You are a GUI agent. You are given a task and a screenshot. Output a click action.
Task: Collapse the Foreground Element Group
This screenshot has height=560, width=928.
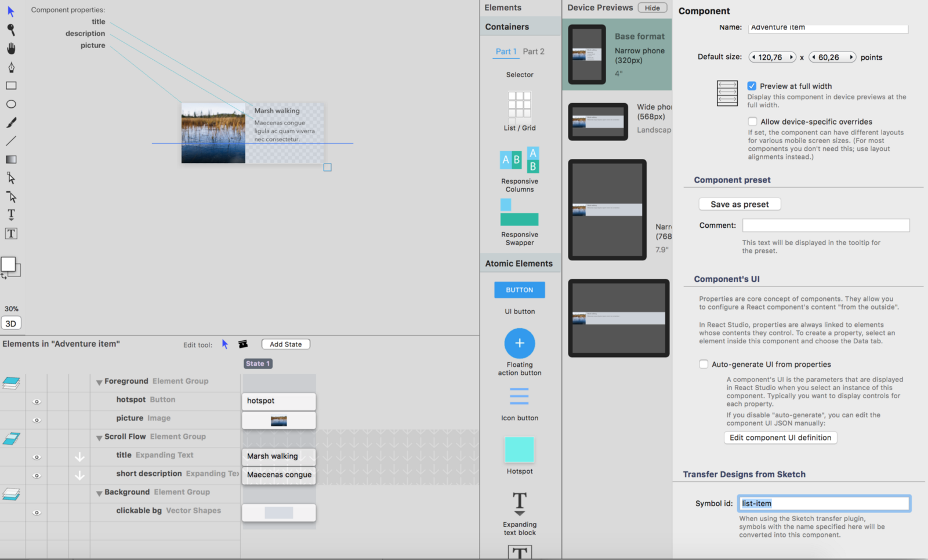point(99,382)
